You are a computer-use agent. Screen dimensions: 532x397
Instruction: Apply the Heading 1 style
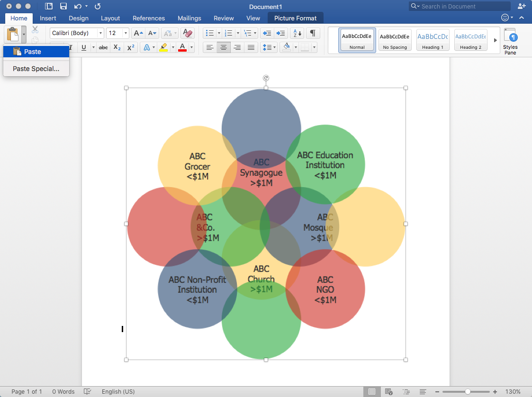click(433, 40)
